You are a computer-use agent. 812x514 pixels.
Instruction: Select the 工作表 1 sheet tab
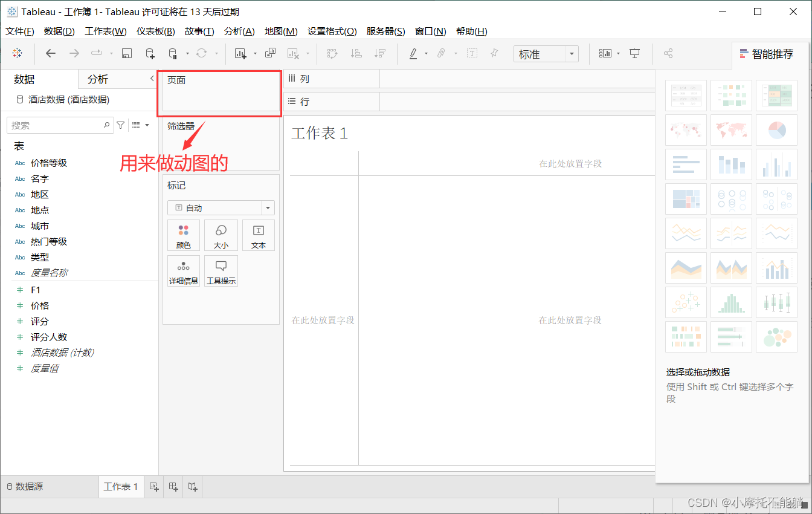[121, 486]
